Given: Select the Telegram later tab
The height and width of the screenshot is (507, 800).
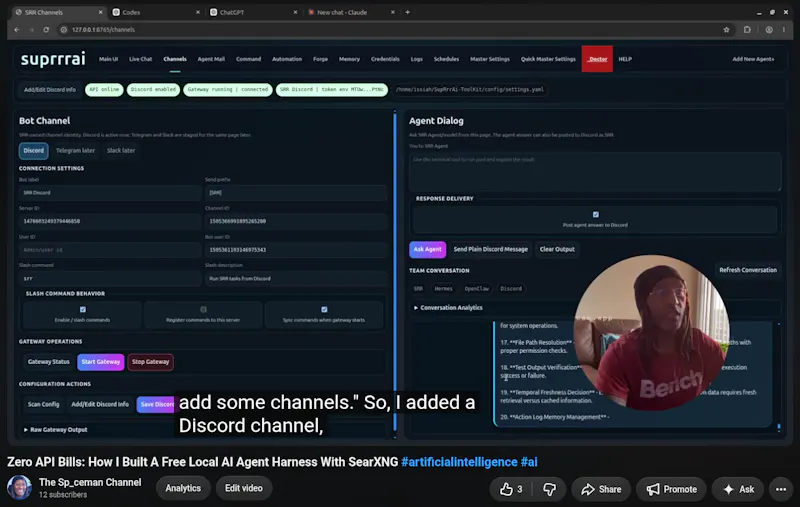Looking at the screenshot, I should click(76, 150).
